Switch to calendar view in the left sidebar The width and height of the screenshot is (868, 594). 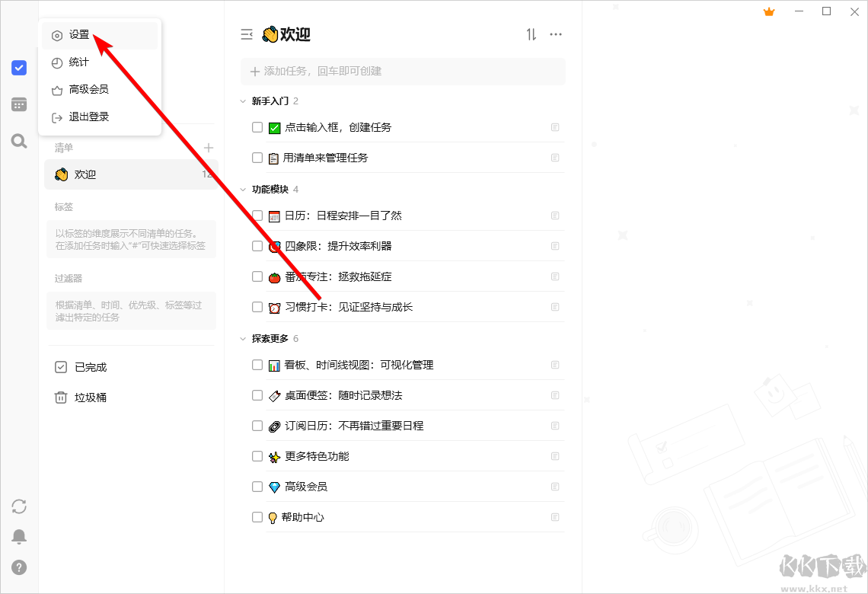18,104
